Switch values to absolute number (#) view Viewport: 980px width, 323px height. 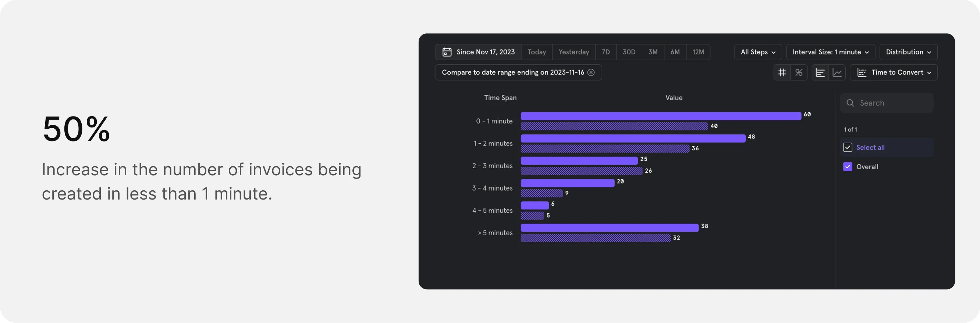(782, 72)
